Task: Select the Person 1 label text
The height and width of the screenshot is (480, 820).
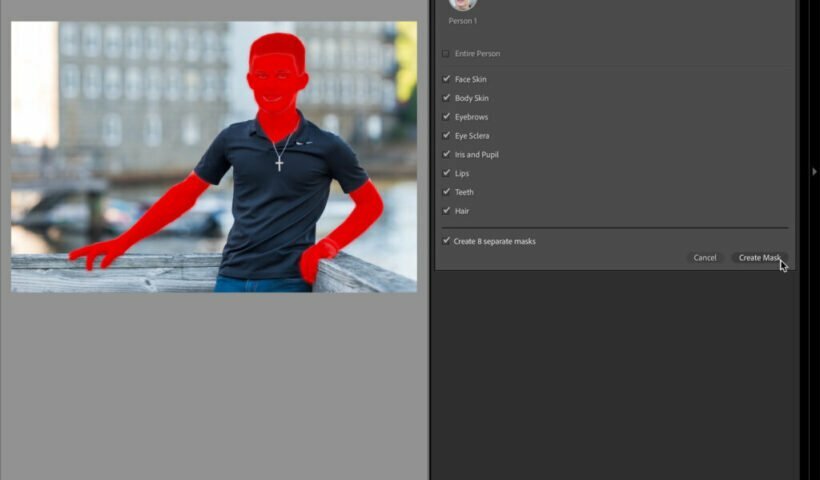Action: [x=462, y=21]
